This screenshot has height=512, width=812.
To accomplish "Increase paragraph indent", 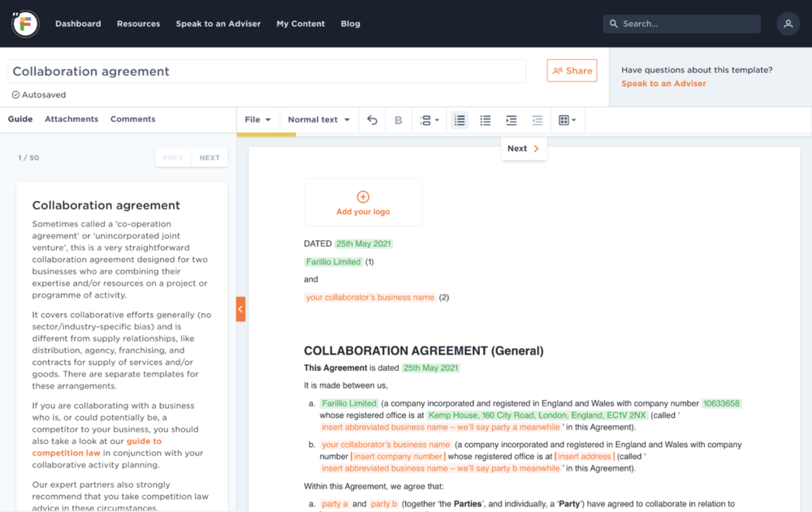I will pos(511,120).
